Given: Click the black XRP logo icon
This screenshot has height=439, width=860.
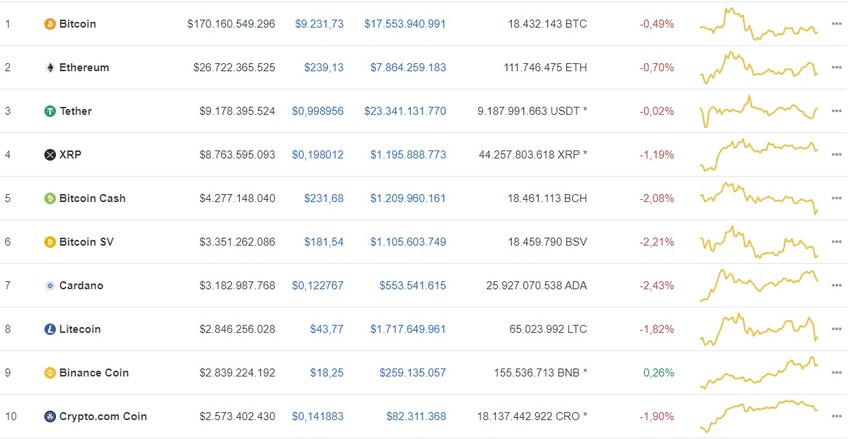Looking at the screenshot, I should click(50, 155).
